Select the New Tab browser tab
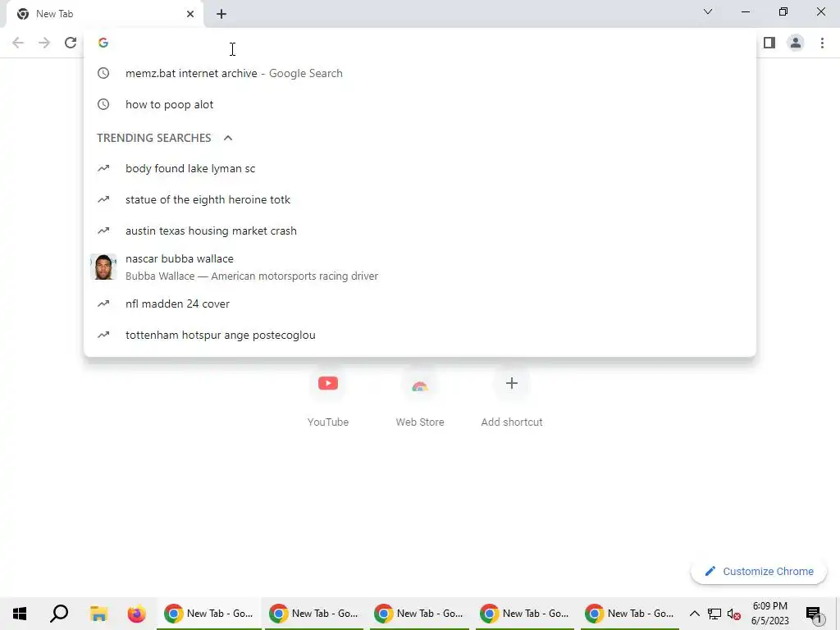840x630 pixels. pos(104,14)
